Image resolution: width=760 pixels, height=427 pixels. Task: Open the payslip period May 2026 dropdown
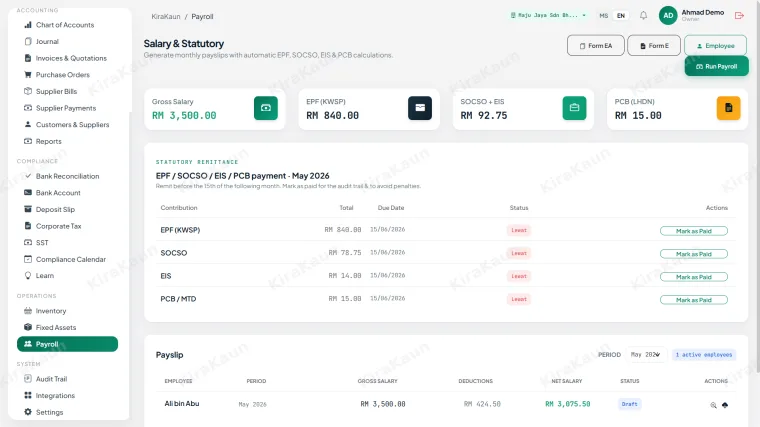[646, 355]
